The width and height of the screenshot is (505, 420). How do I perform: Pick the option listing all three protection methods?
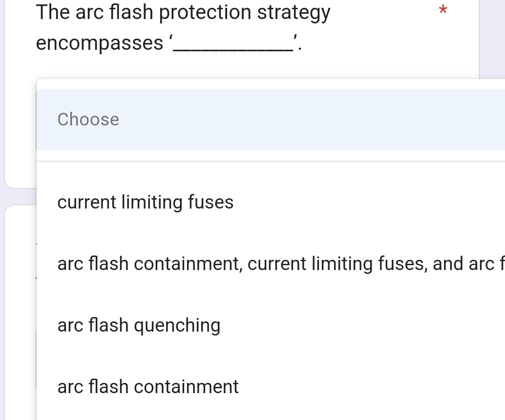[244, 263]
